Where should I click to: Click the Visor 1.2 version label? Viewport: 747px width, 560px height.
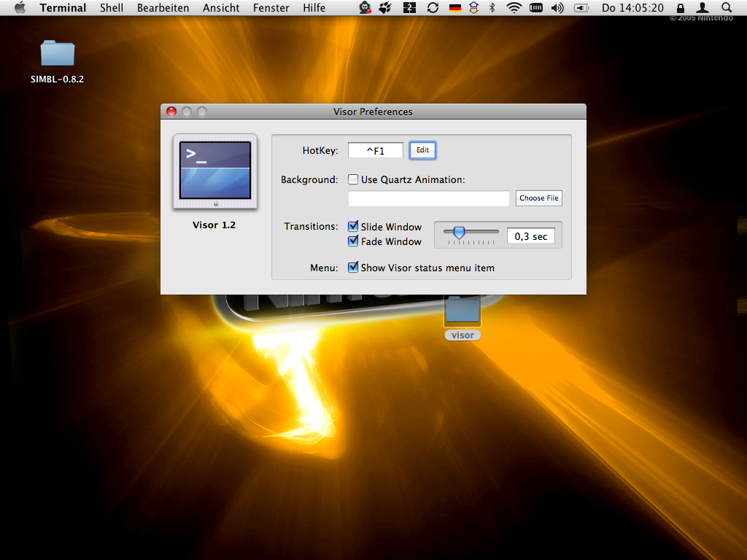pos(214,225)
